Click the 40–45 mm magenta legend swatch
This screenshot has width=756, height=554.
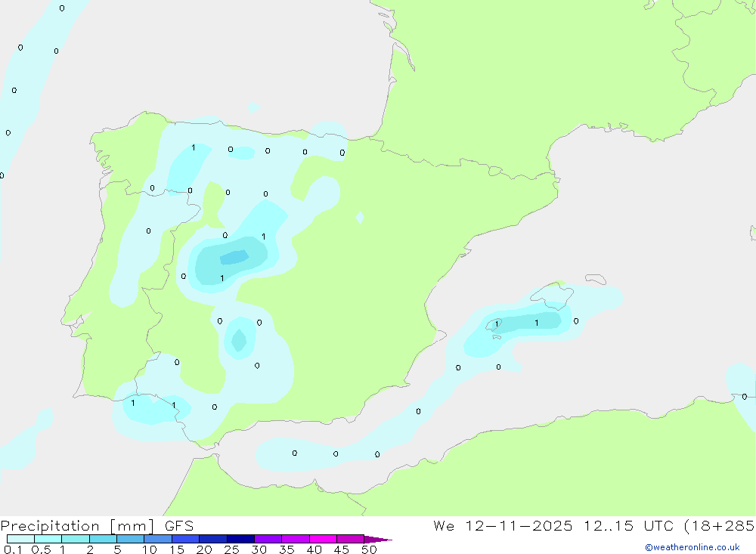point(323,539)
